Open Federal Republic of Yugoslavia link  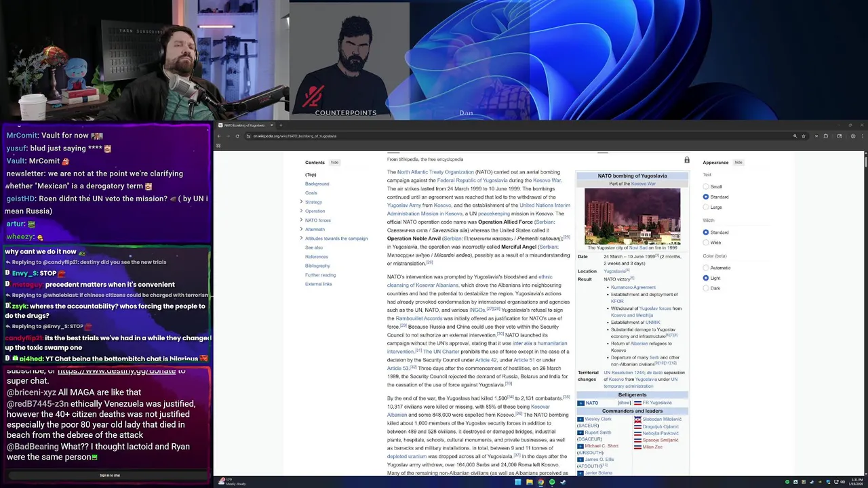[472, 180]
